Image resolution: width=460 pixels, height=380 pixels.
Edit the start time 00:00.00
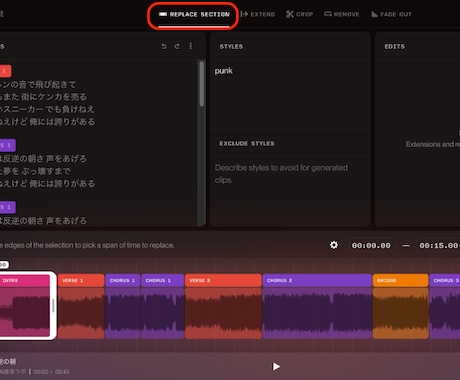371,246
